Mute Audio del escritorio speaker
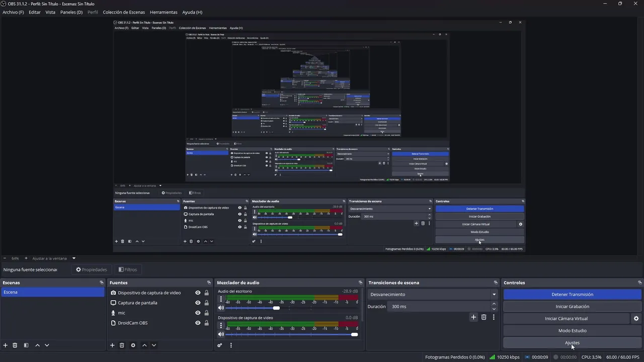This screenshot has width=644, height=362. coord(221,308)
